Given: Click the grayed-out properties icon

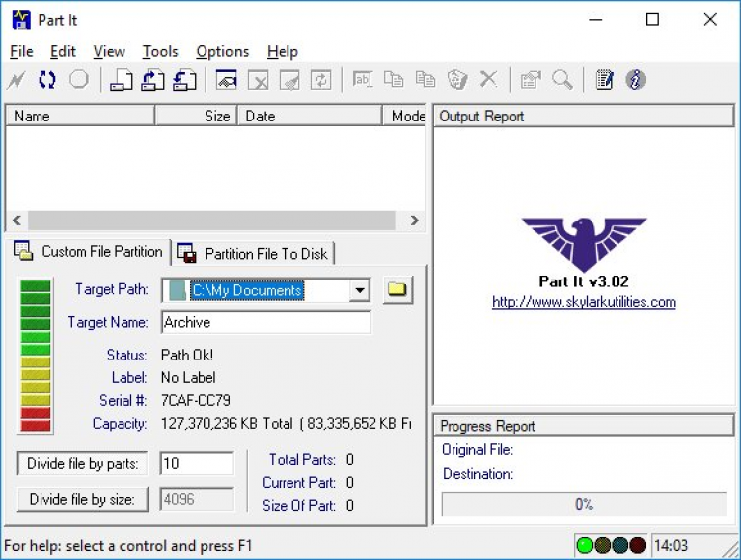Looking at the screenshot, I should [531, 80].
